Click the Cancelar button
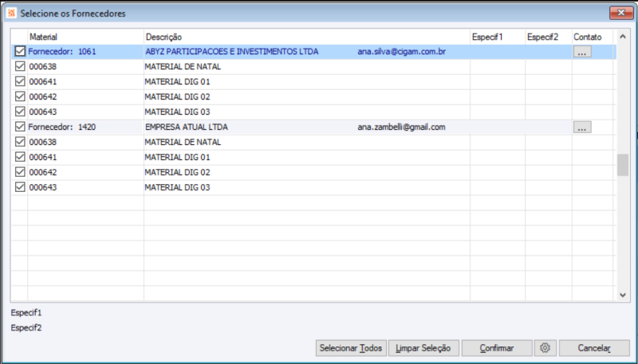 coord(594,348)
